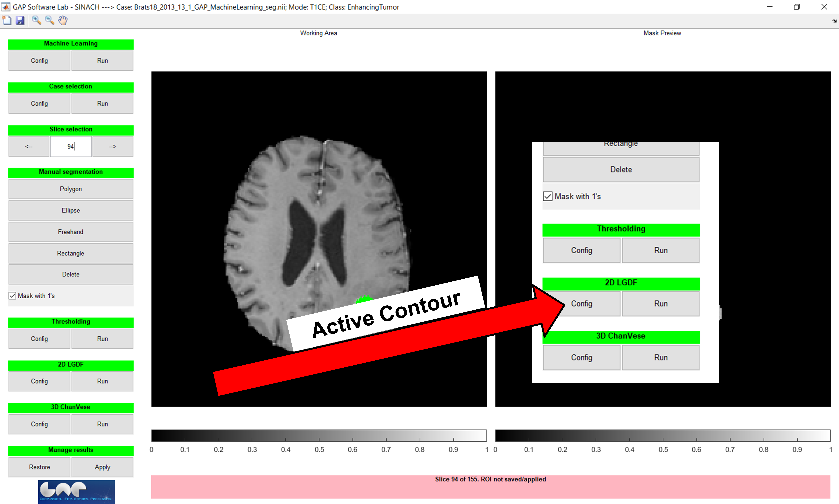Image resolution: width=839 pixels, height=504 pixels.
Task: Close the GAP Software Lab window
Action: pyautogui.click(x=824, y=7)
